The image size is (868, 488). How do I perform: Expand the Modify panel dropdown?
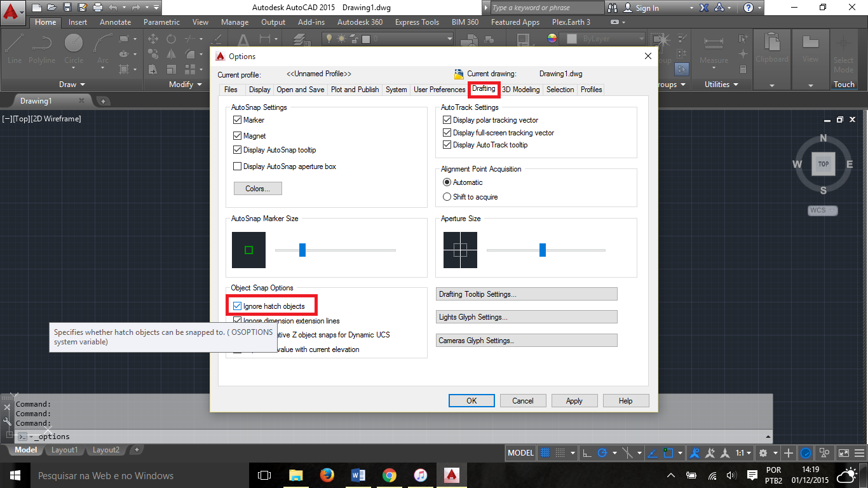(201, 84)
